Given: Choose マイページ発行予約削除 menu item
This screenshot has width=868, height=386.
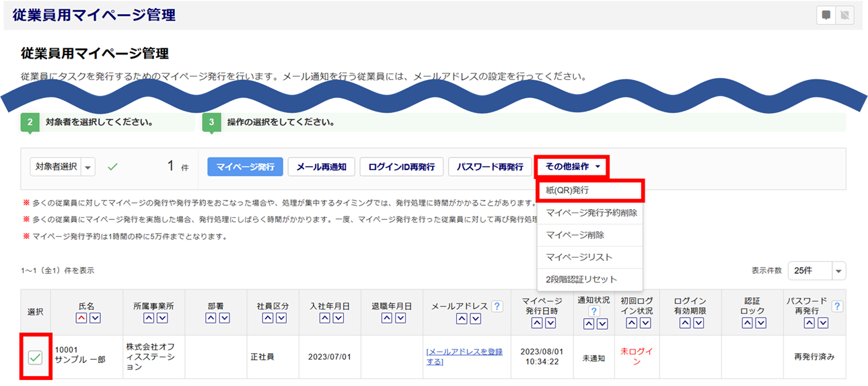Looking at the screenshot, I should coord(589,213).
